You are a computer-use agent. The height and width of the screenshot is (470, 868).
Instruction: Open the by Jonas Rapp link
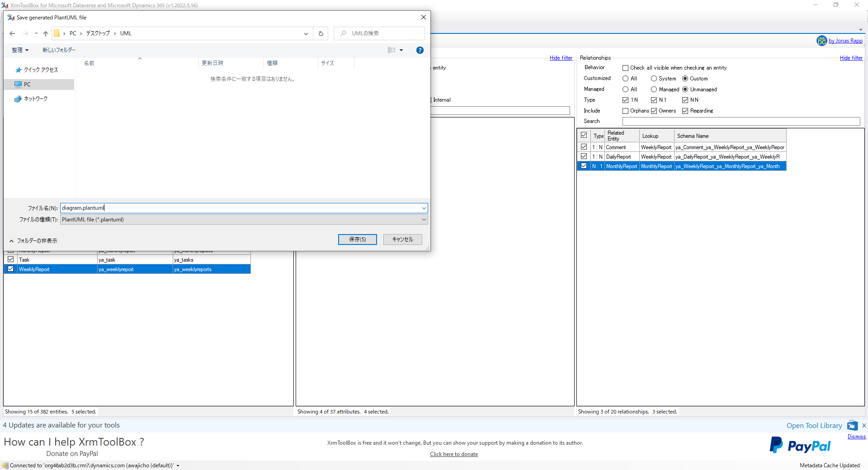point(845,41)
